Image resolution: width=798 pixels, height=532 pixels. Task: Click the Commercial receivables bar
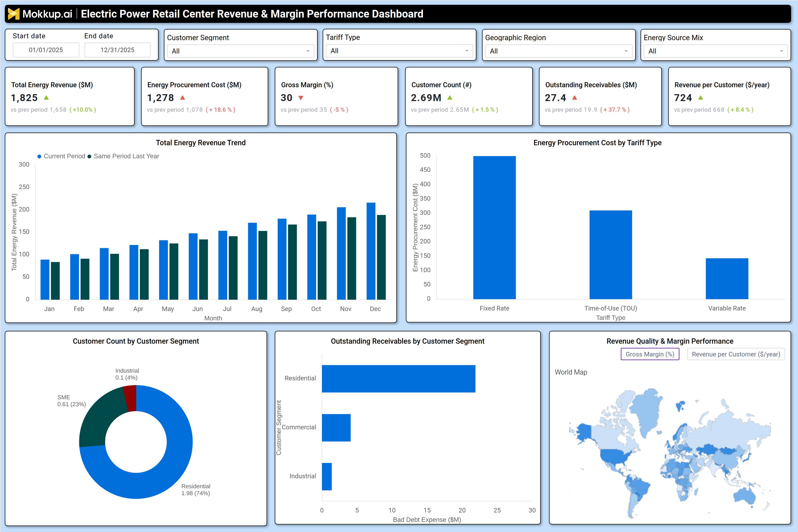point(336,428)
